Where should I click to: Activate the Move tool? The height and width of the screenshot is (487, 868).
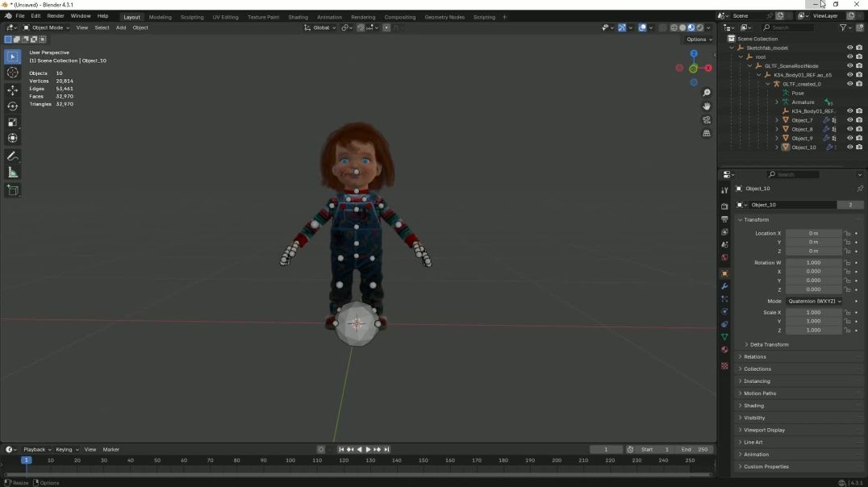click(x=12, y=90)
